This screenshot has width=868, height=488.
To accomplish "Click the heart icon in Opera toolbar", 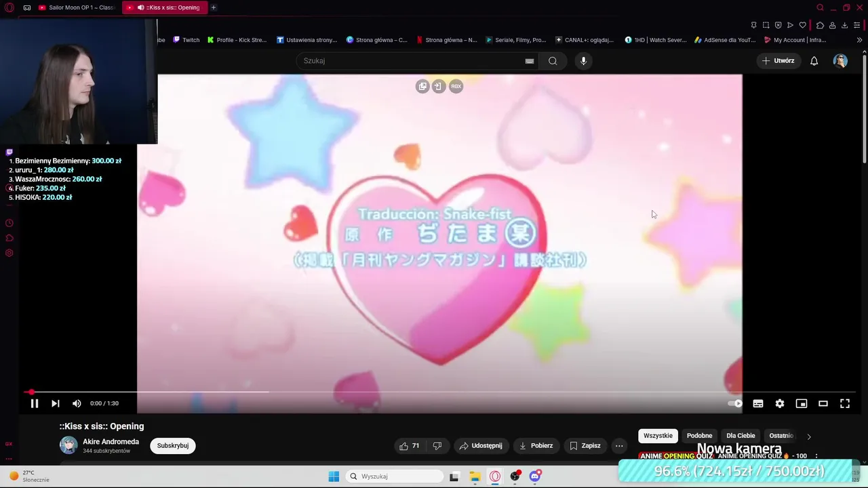I will [x=803, y=25].
